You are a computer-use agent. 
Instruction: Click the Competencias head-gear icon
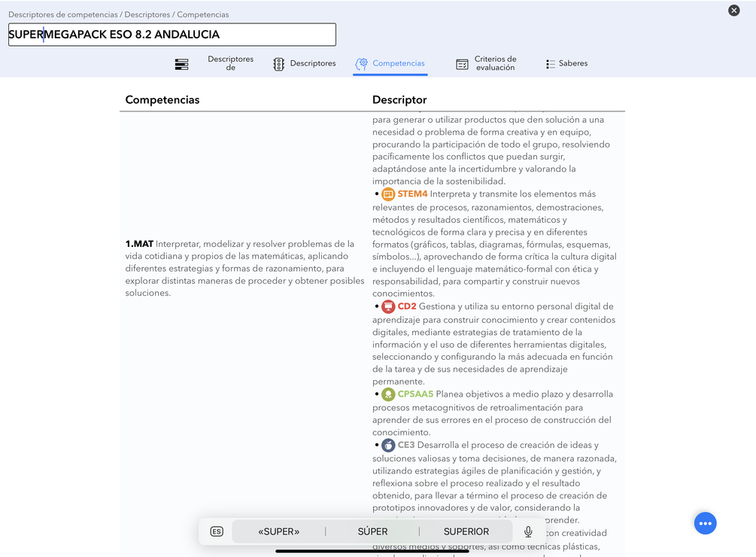(362, 64)
